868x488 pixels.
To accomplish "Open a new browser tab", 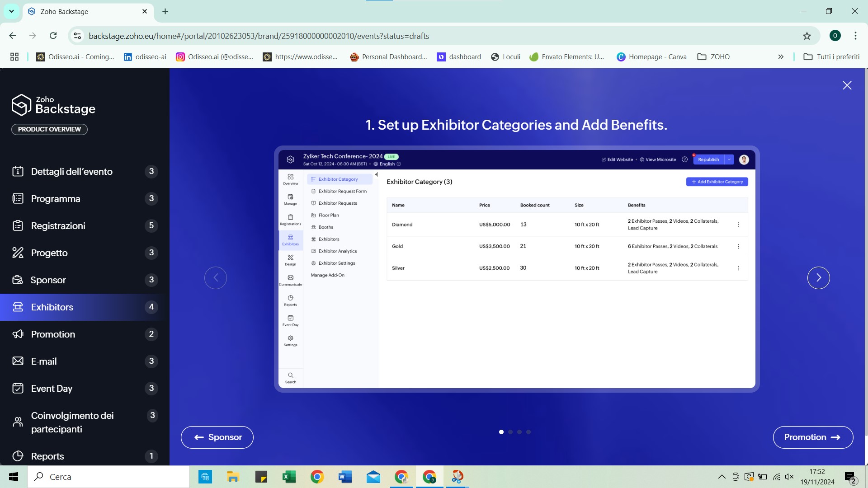I will point(165,11).
